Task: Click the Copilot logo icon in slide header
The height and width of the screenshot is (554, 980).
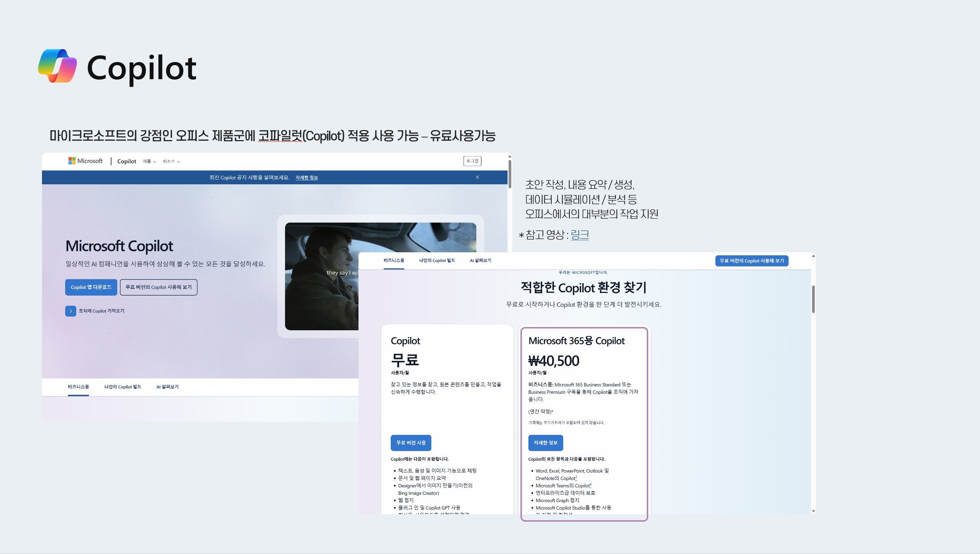Action: coord(58,65)
